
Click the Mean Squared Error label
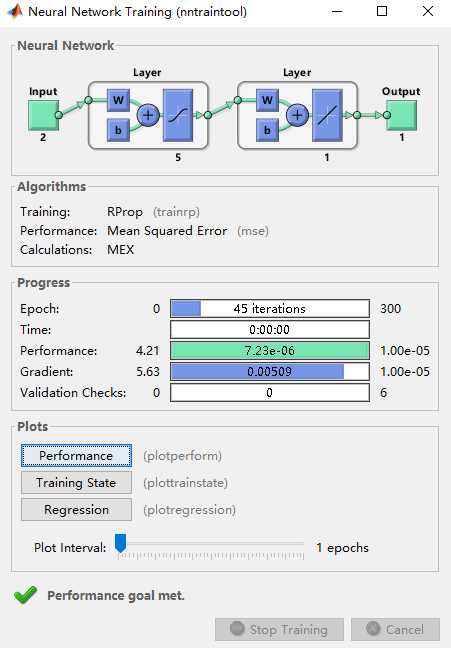[x=167, y=231]
